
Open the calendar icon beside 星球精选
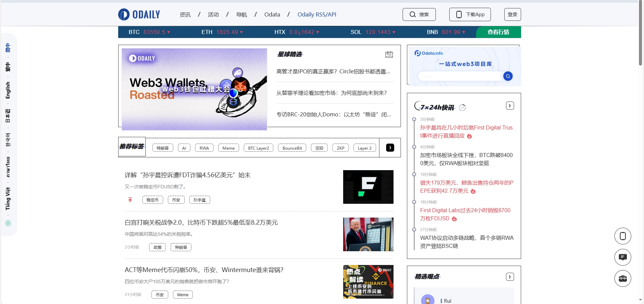point(389,54)
